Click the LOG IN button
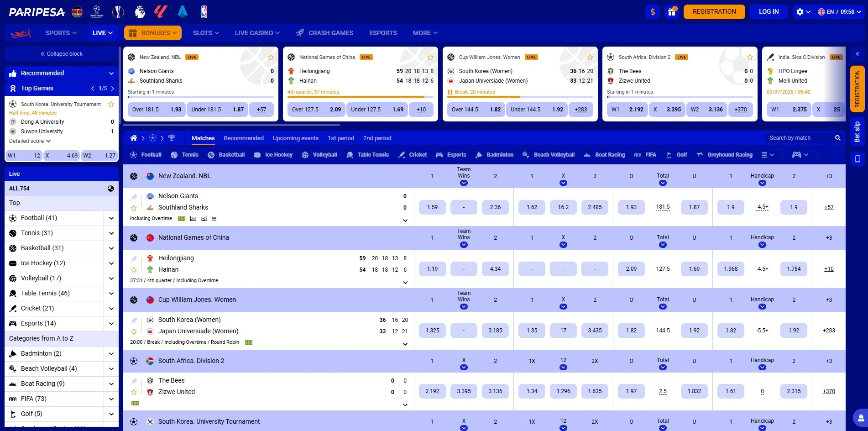The width and height of the screenshot is (868, 431). coord(769,11)
